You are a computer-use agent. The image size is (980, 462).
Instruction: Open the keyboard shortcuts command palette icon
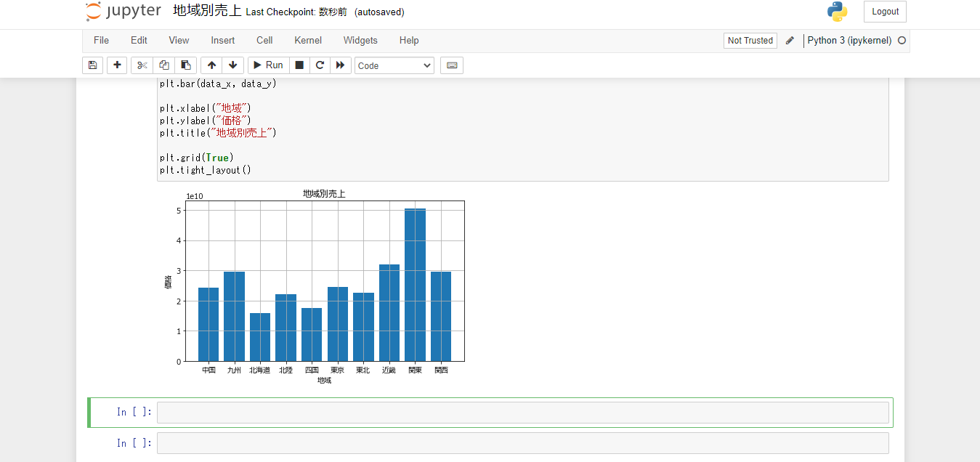pos(451,65)
